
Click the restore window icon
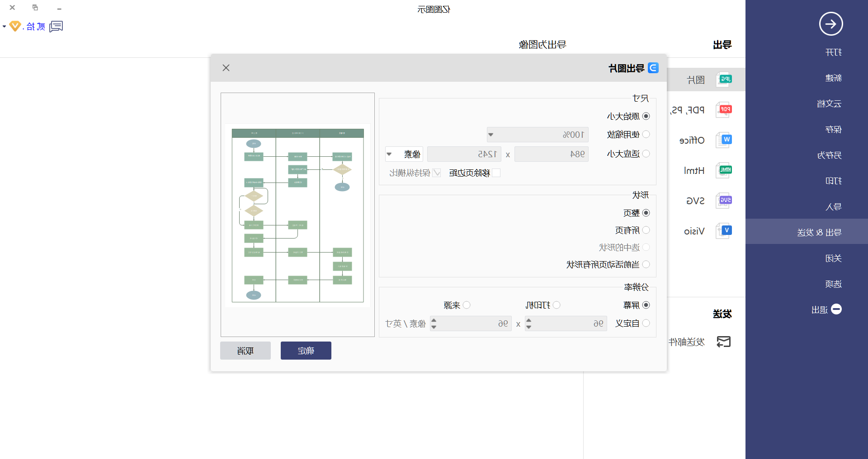[35, 7]
